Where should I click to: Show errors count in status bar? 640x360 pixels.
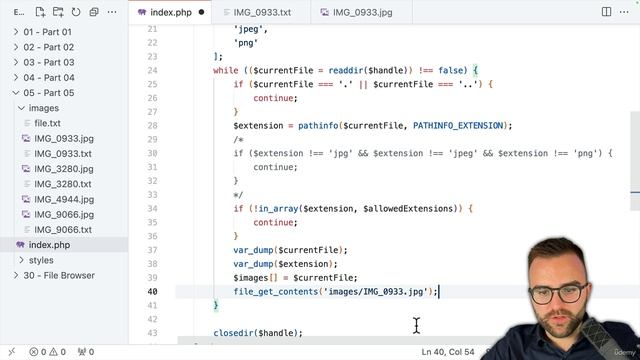click(38, 352)
